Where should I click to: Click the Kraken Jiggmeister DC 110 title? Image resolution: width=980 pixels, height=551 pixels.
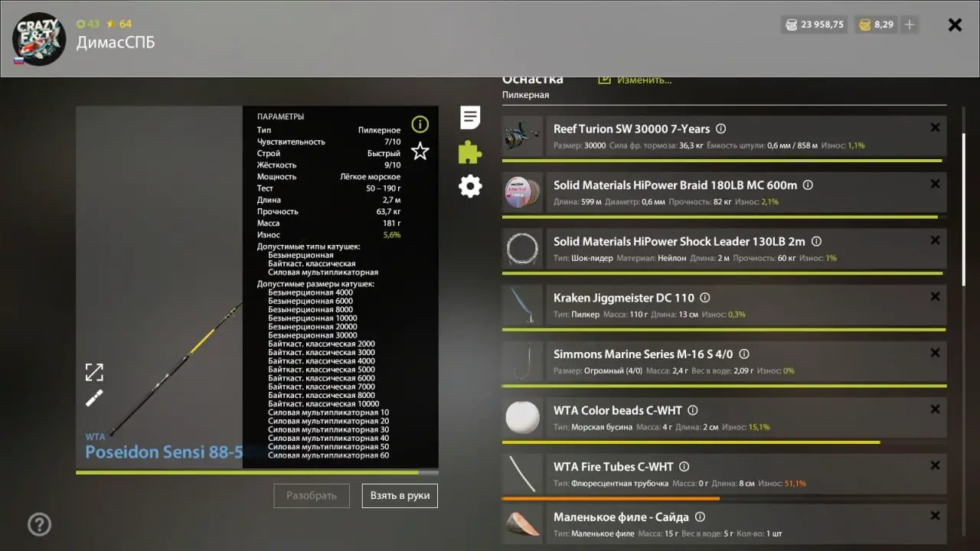pyautogui.click(x=624, y=298)
